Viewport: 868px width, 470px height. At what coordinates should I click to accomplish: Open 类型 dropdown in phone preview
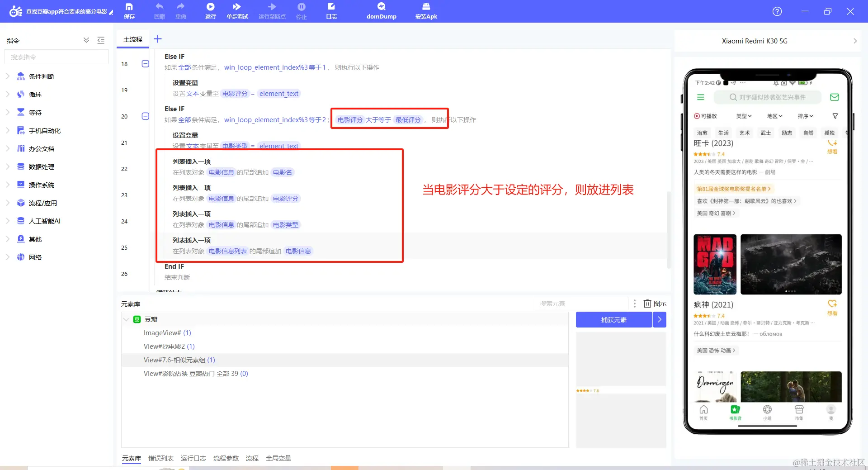tap(744, 116)
